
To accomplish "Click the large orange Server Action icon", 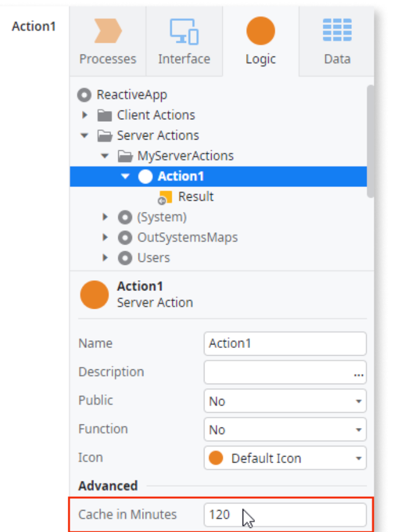I will coord(95,294).
